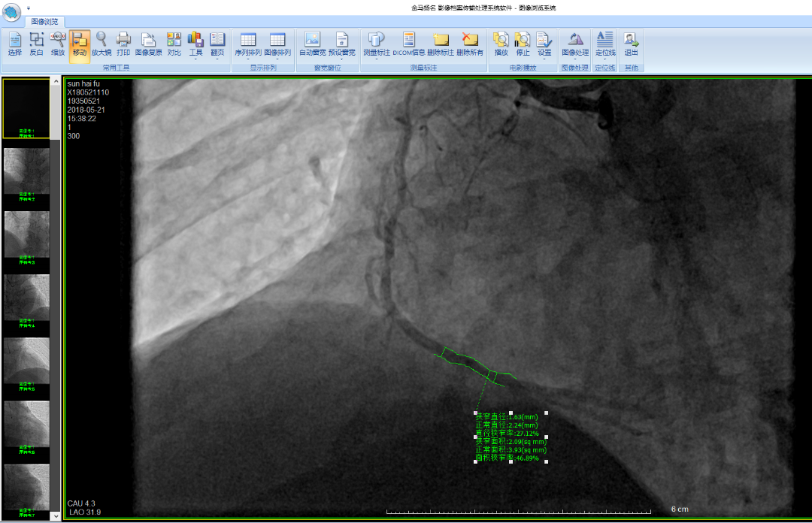The height and width of the screenshot is (523, 812).
Task: Click 删除所有 to delete all annotations
Action: point(470,44)
